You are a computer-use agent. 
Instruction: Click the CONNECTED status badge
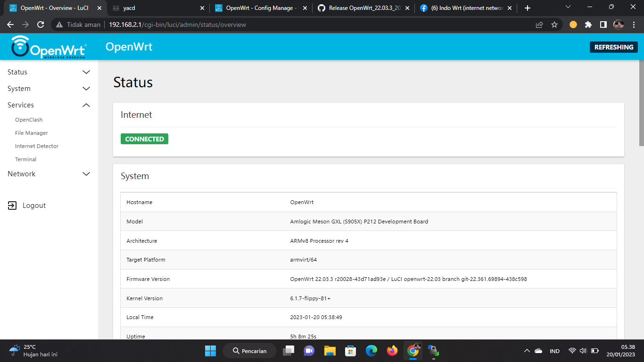coord(144,139)
